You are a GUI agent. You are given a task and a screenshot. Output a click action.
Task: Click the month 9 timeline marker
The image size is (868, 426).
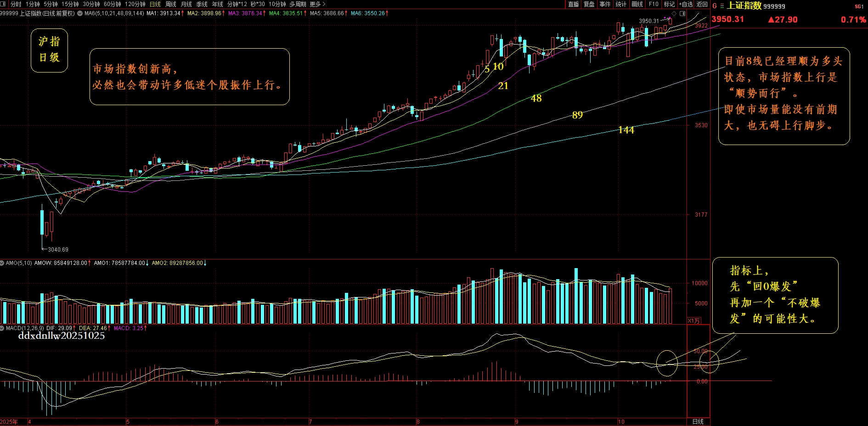[x=517, y=421]
